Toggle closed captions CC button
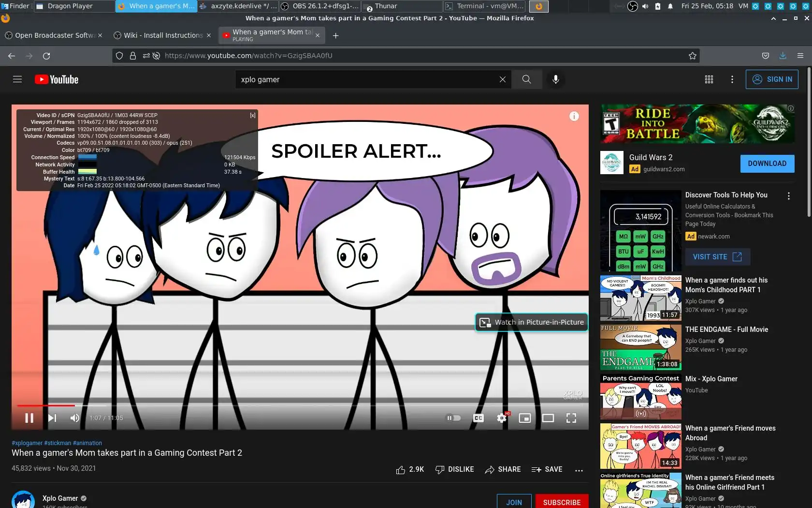This screenshot has width=812, height=508. (478, 418)
